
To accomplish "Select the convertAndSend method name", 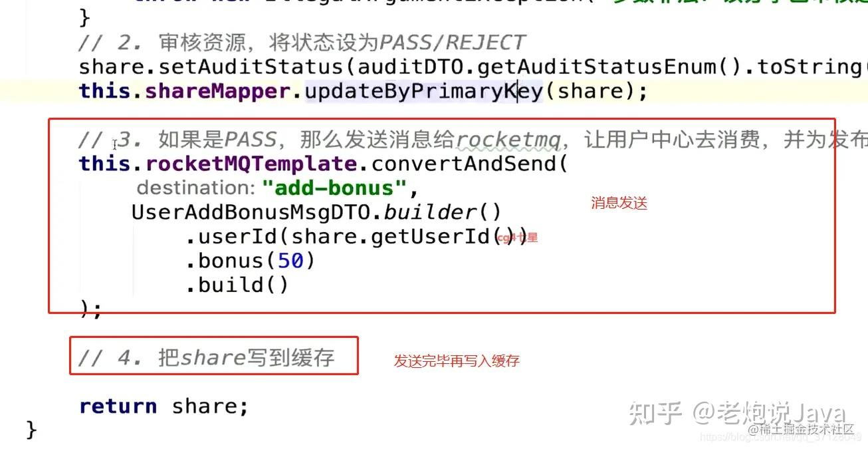I will click(463, 164).
